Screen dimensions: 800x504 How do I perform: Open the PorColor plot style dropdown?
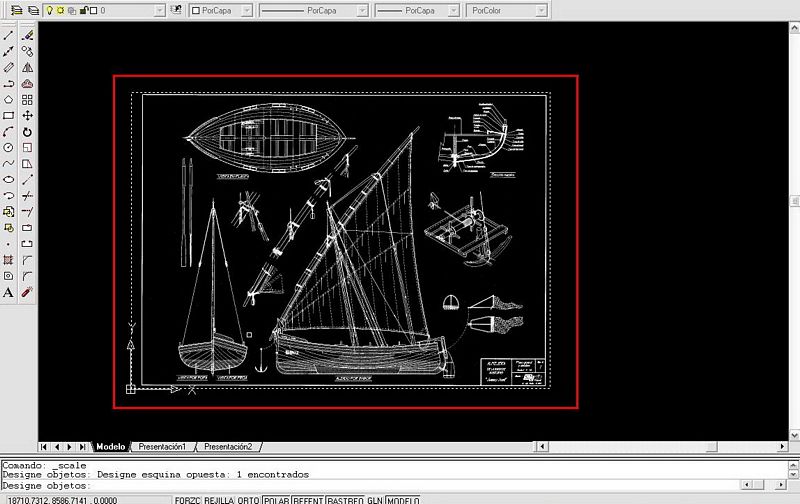(x=541, y=11)
